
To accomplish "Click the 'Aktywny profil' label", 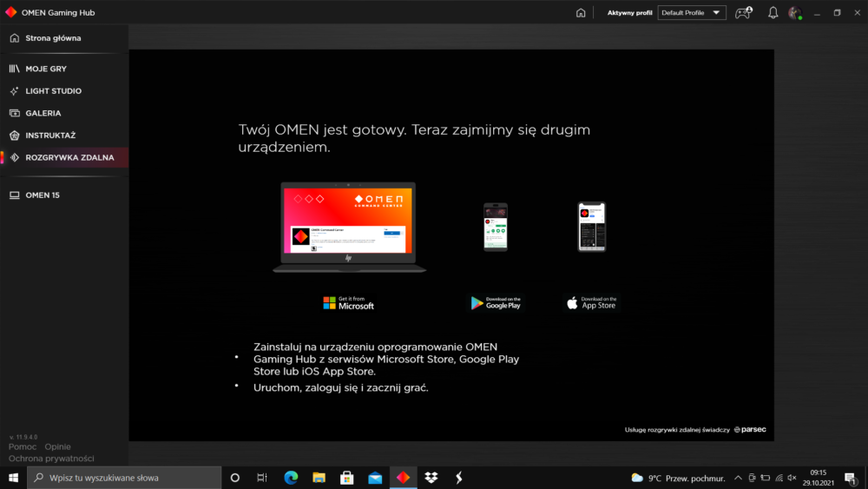I will (629, 13).
